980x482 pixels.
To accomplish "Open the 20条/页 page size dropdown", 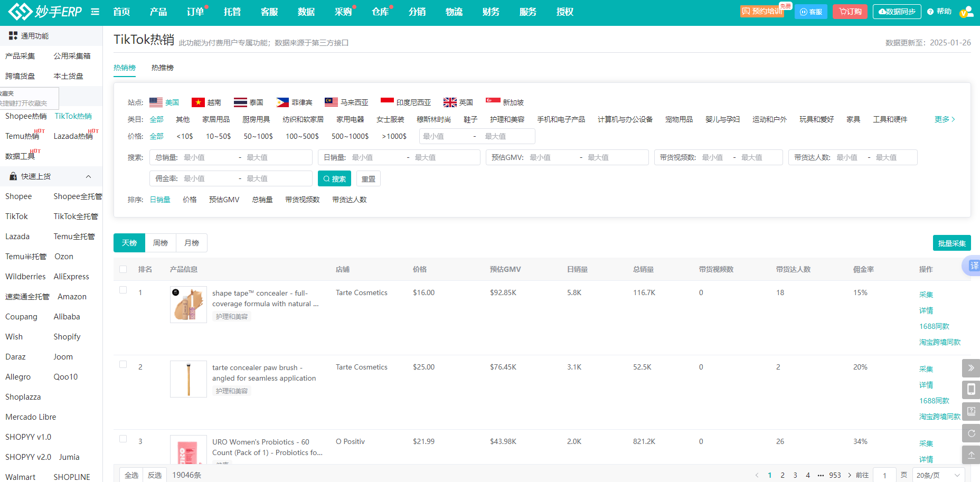I will click(939, 475).
